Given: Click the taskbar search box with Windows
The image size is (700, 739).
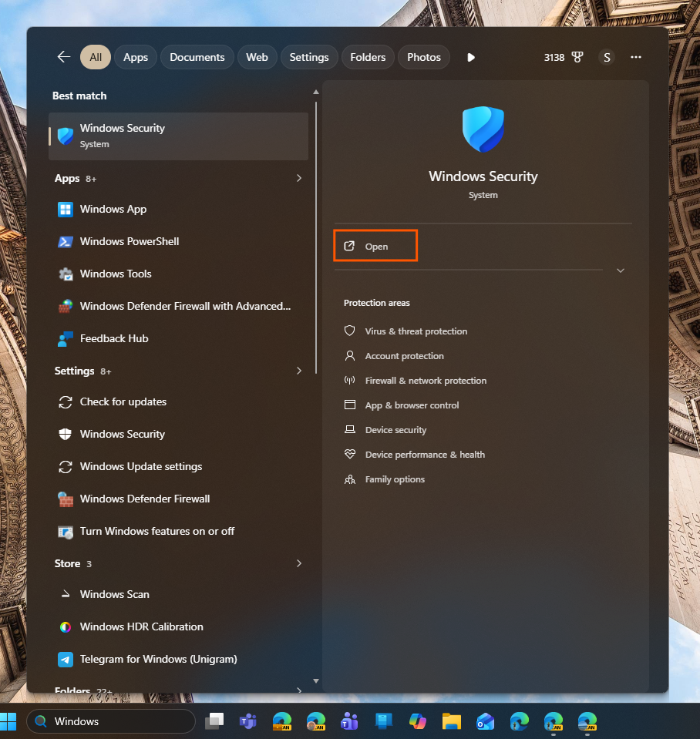Looking at the screenshot, I should pyautogui.click(x=111, y=721).
